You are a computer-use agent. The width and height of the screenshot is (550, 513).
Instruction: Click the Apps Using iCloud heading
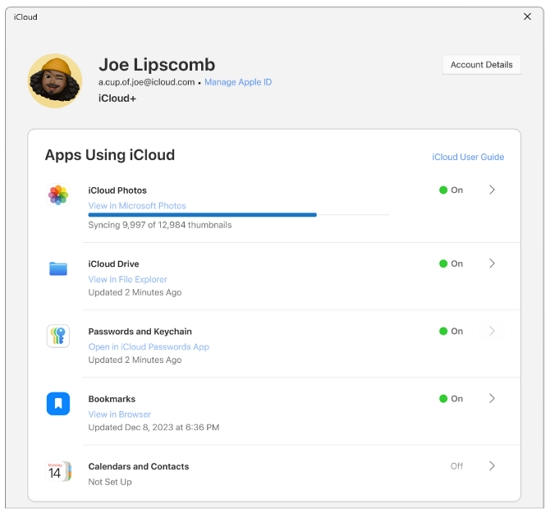pos(110,155)
